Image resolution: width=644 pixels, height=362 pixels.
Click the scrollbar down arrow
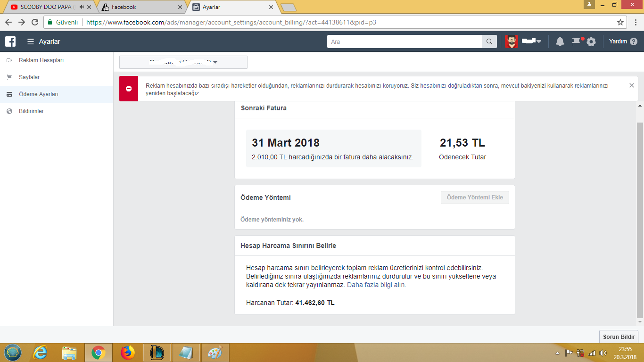click(x=640, y=322)
